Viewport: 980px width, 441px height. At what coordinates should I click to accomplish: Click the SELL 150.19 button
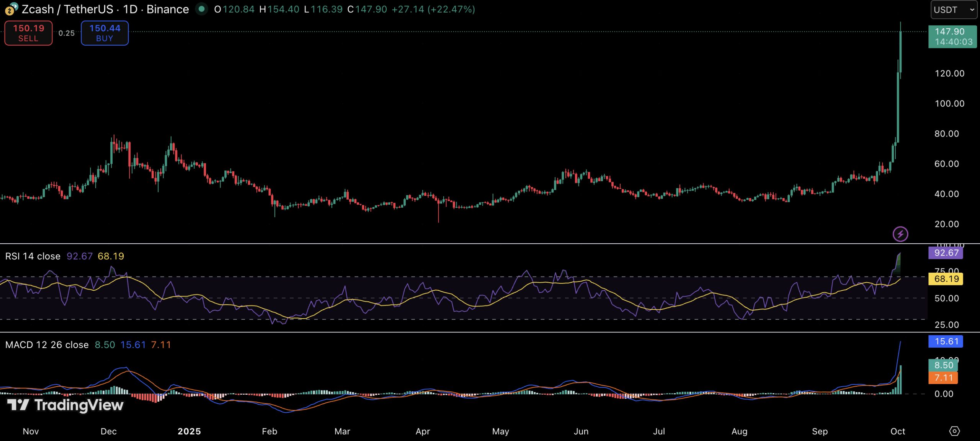click(x=28, y=33)
